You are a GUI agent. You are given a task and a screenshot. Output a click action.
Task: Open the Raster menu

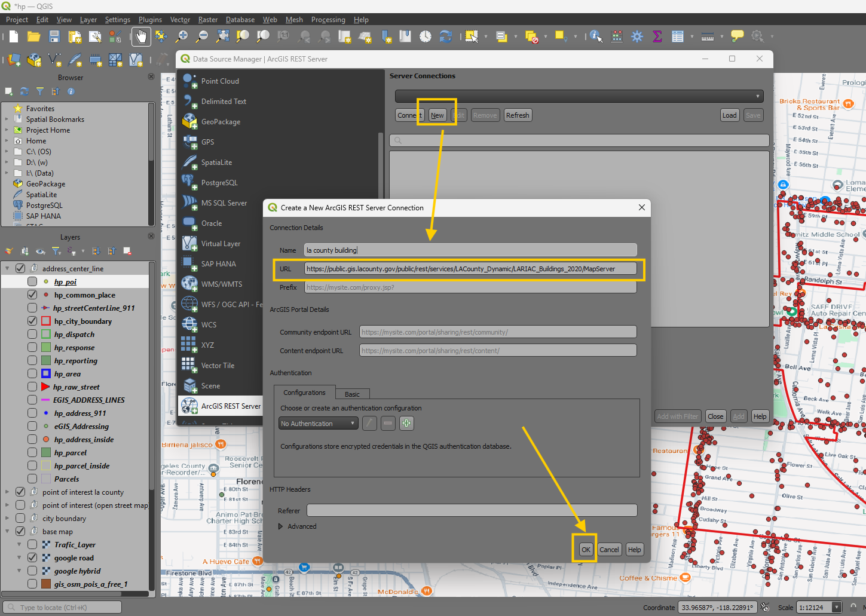[208, 20]
